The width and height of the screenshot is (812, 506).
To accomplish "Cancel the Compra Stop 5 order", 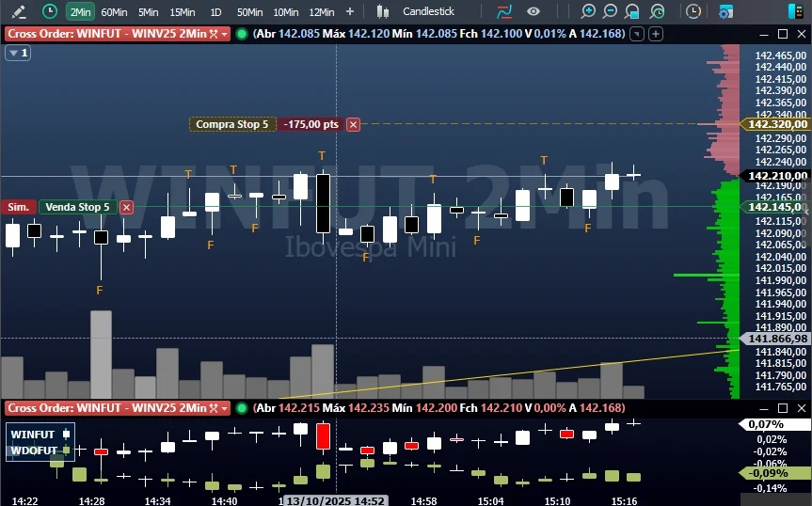I will pyautogui.click(x=353, y=124).
